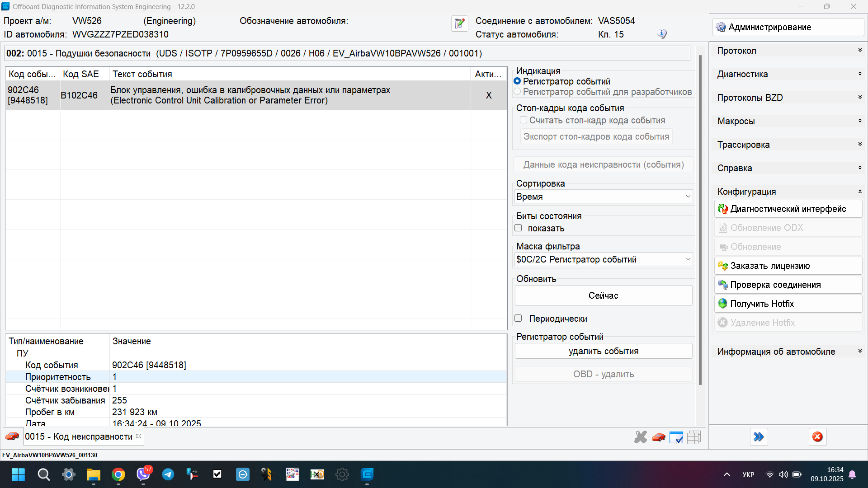Switch to '0015 - Код неисправности' tab

coord(79,436)
